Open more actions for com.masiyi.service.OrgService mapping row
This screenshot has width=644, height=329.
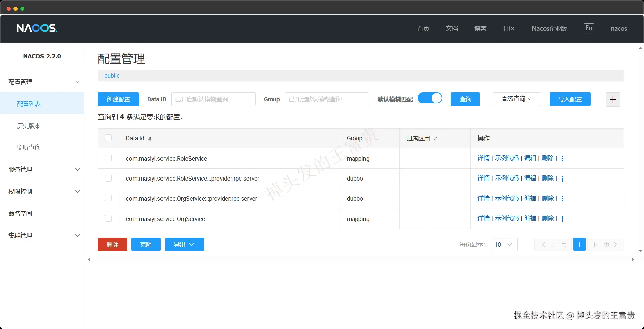562,219
